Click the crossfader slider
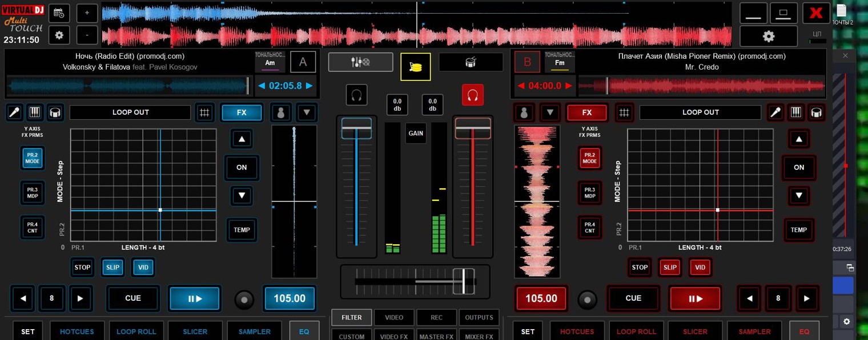This screenshot has height=340, width=868. pos(464,281)
